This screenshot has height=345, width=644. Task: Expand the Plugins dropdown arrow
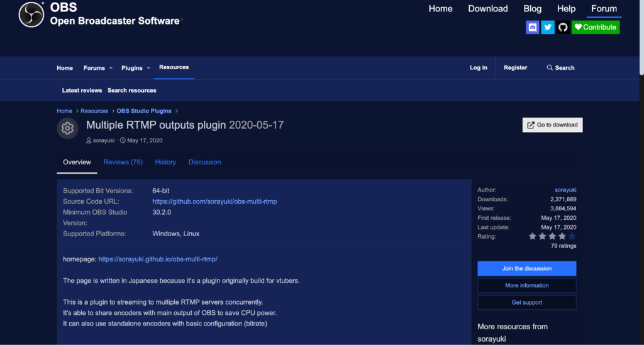point(149,68)
